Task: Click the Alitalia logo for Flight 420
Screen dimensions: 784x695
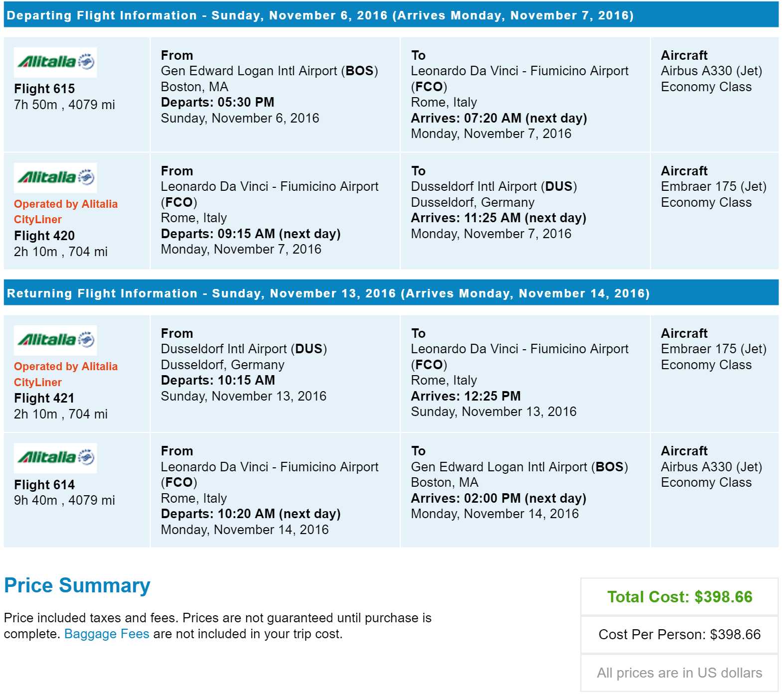Action: 55,178
